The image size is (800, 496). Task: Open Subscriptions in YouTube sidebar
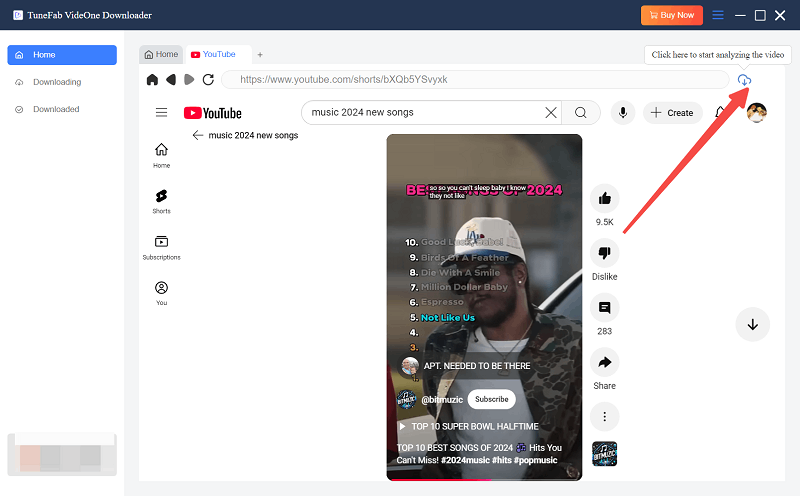coord(161,247)
